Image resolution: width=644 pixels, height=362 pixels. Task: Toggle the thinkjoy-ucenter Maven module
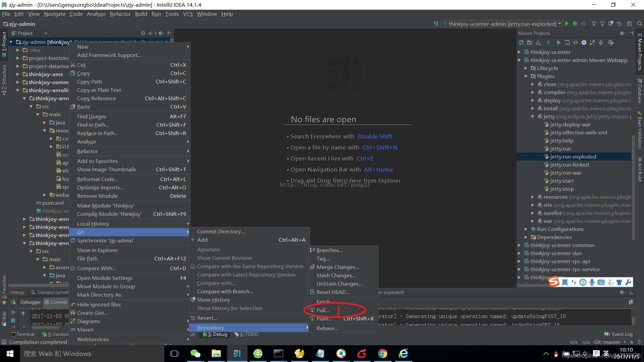click(x=521, y=52)
